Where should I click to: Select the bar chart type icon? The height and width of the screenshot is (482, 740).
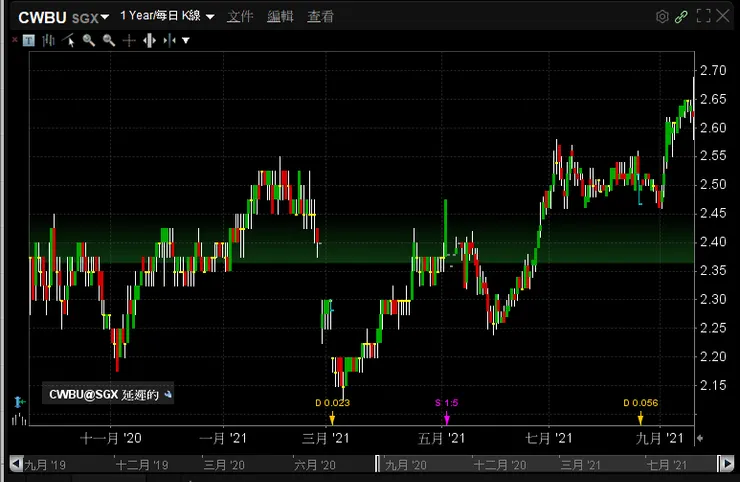pyautogui.click(x=48, y=41)
